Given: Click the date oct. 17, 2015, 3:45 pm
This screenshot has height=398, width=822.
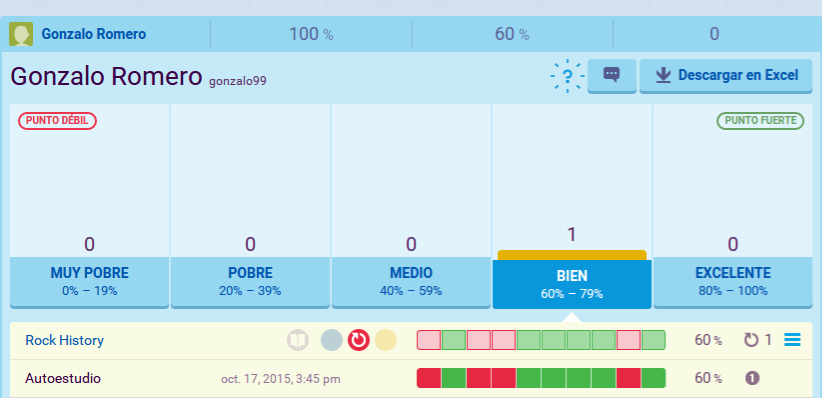Looking at the screenshot, I should (281, 379).
